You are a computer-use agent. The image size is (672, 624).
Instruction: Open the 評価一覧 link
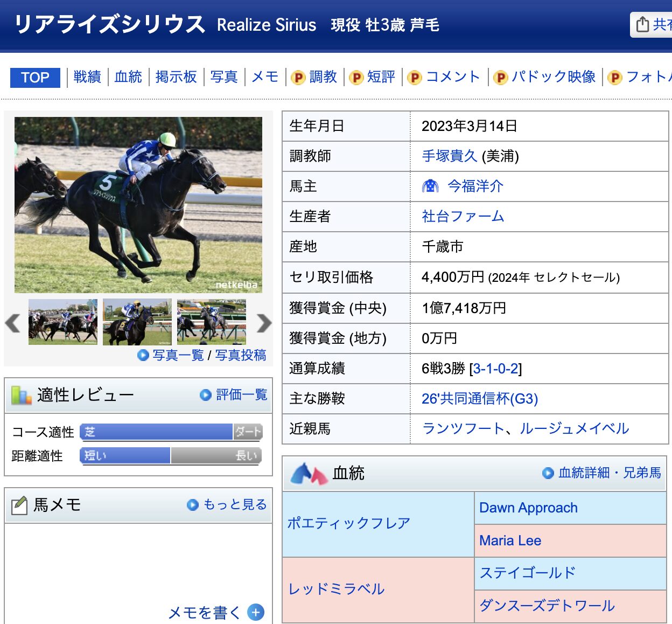click(242, 395)
